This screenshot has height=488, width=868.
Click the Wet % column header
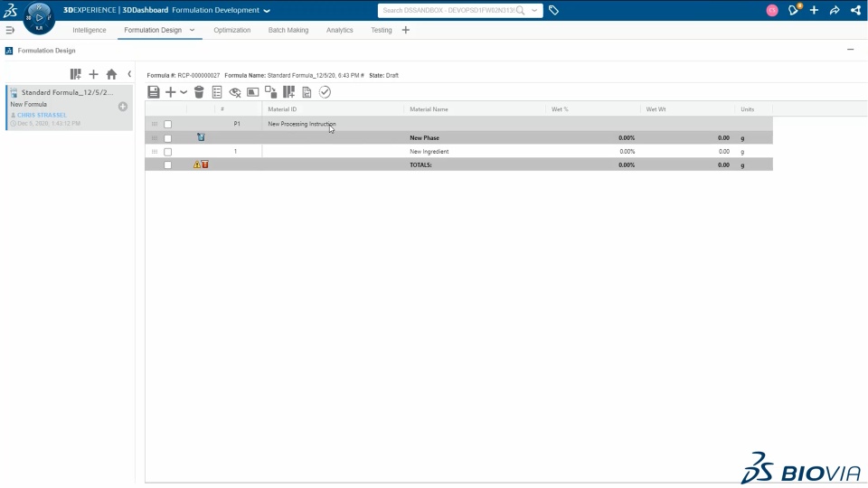click(560, 109)
